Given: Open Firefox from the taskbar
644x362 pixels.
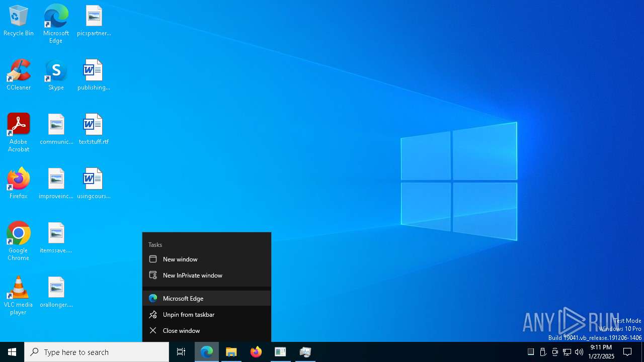Looking at the screenshot, I should tap(256, 352).
